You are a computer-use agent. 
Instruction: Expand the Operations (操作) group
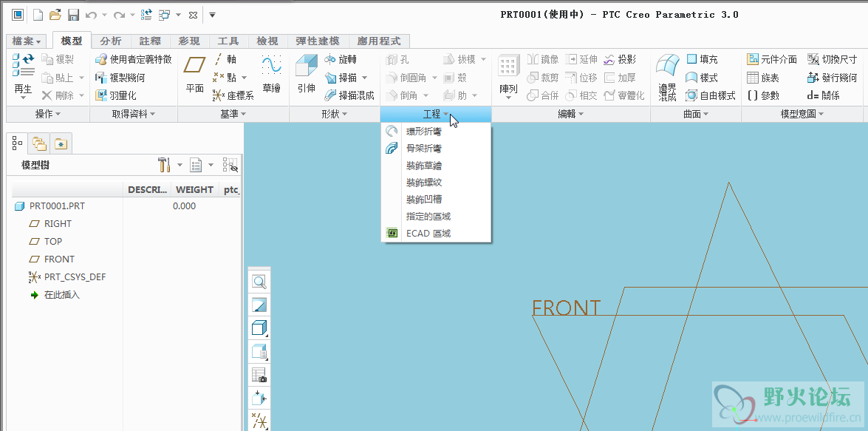click(x=47, y=114)
